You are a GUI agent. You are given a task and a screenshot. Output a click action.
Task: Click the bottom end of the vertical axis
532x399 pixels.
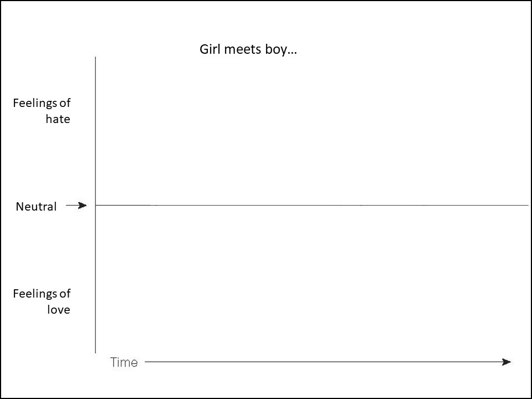[96, 352]
